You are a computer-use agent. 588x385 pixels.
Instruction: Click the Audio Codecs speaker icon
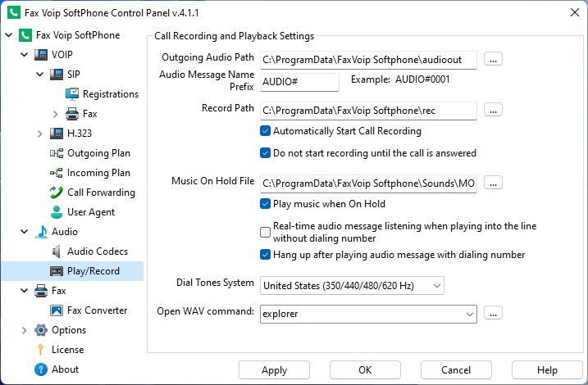pos(57,251)
